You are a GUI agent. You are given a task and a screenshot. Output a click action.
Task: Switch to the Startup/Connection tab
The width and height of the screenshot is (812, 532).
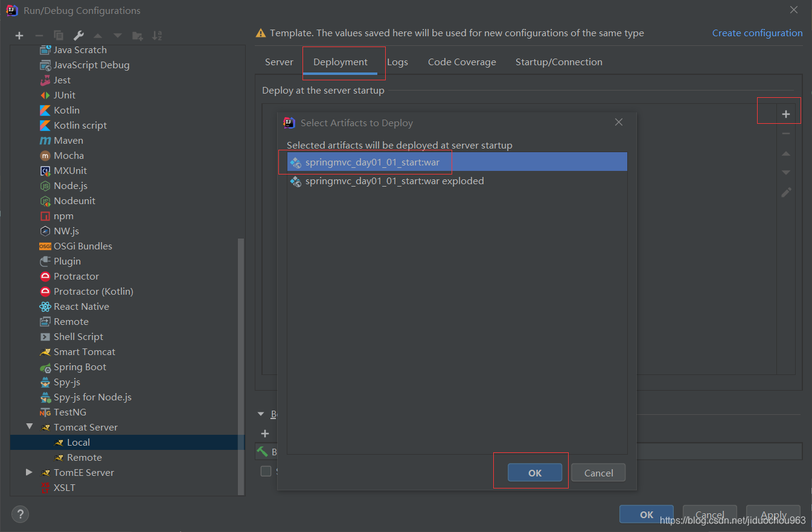coord(559,62)
